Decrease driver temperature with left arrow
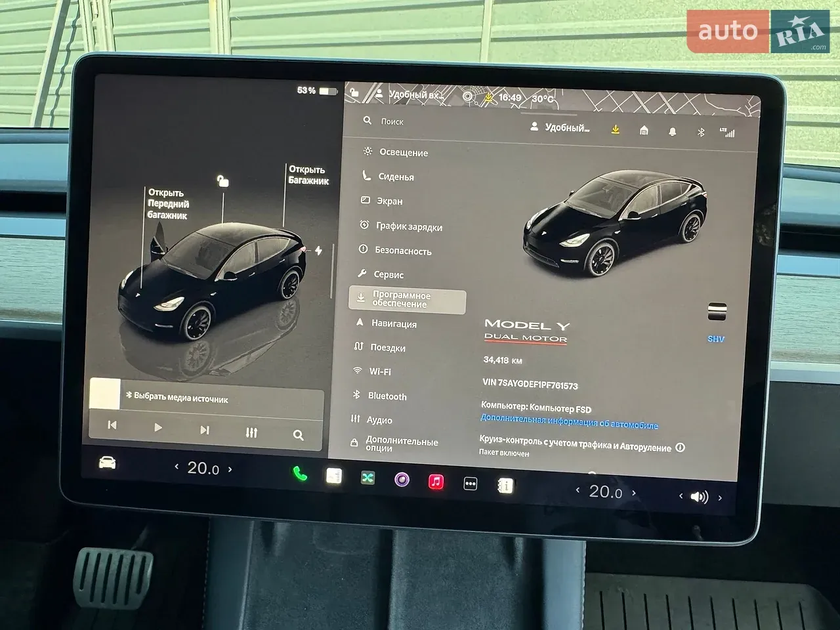Image resolution: width=840 pixels, height=630 pixels. click(176, 467)
